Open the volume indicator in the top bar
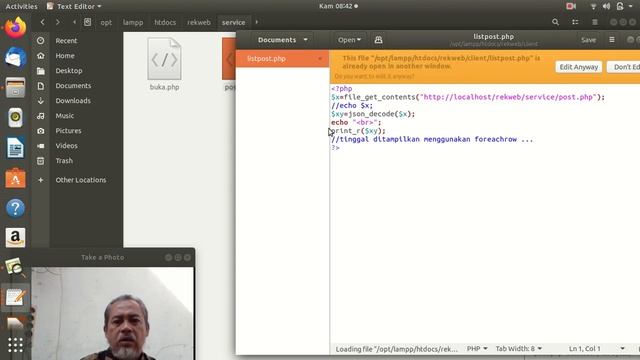The height and width of the screenshot is (360, 640). pos(607,6)
